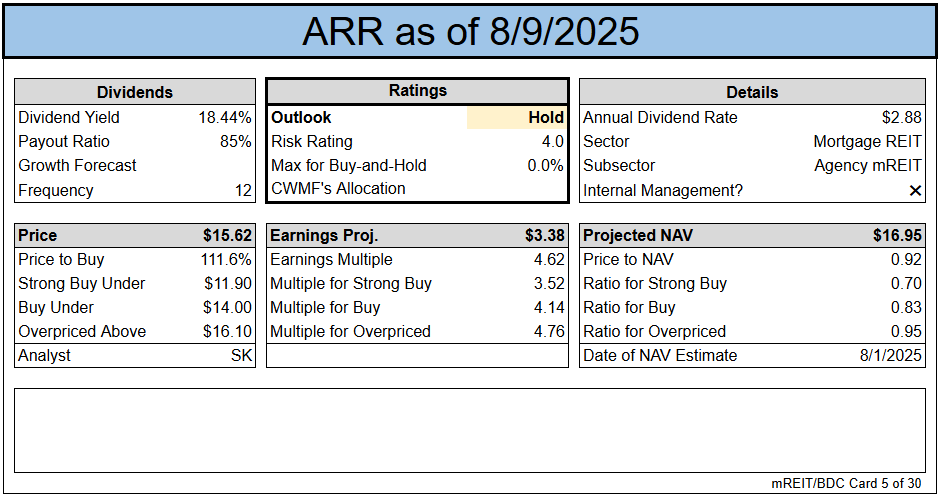Image resolution: width=939 pixels, height=497 pixels.
Task: Click the Price value $15.62
Action: click(228, 235)
